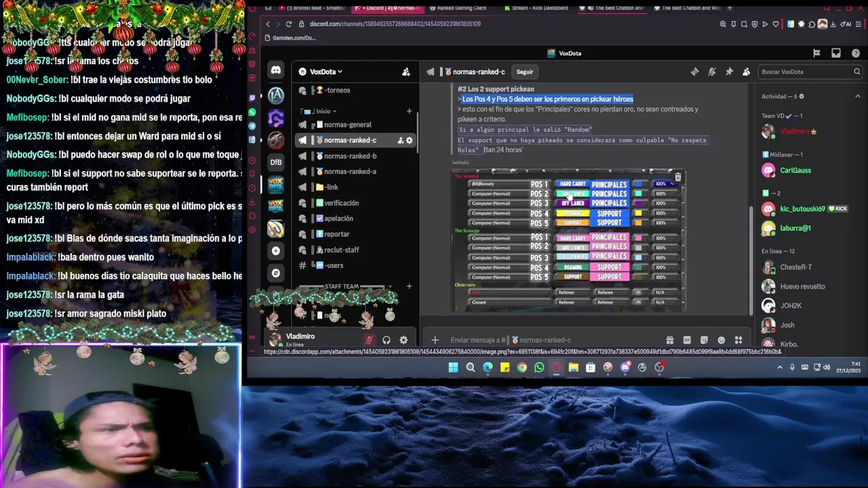
Task: Add attachment with plus in message bar
Action: click(x=435, y=340)
